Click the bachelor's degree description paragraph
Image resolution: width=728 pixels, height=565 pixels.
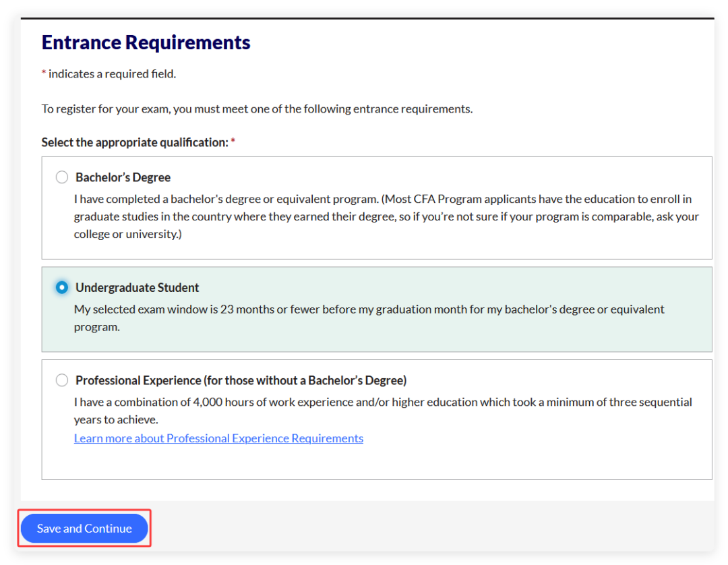[x=386, y=216]
